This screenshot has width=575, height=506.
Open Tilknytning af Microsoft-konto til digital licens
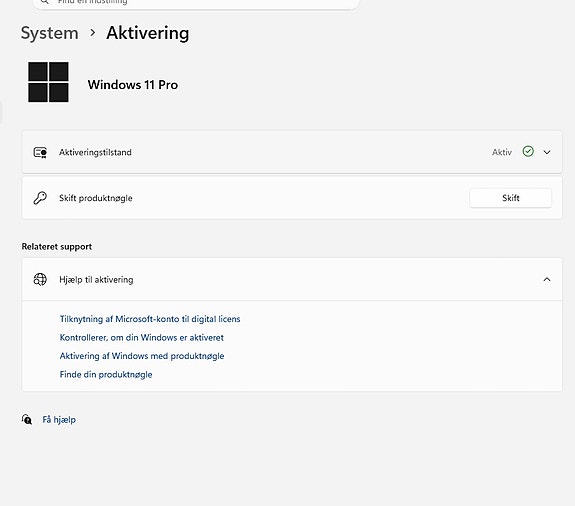(150, 319)
